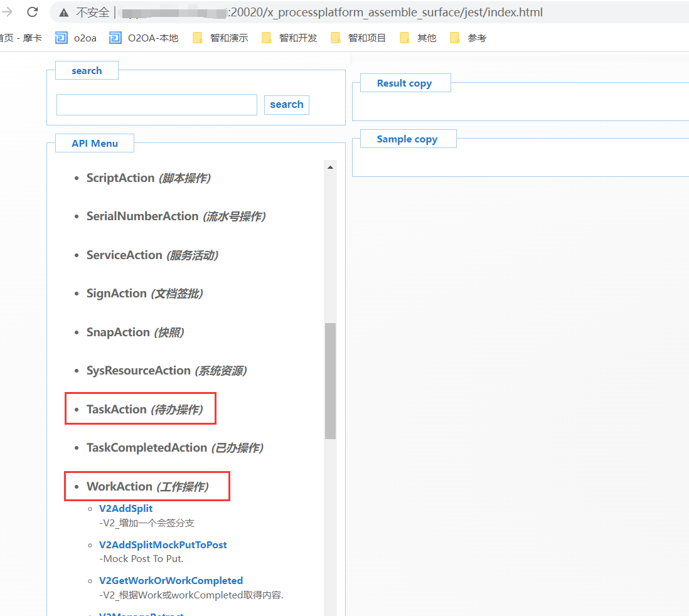Open the 智和项目 bookmarks folder
The image size is (689, 616).
pyautogui.click(x=358, y=38)
